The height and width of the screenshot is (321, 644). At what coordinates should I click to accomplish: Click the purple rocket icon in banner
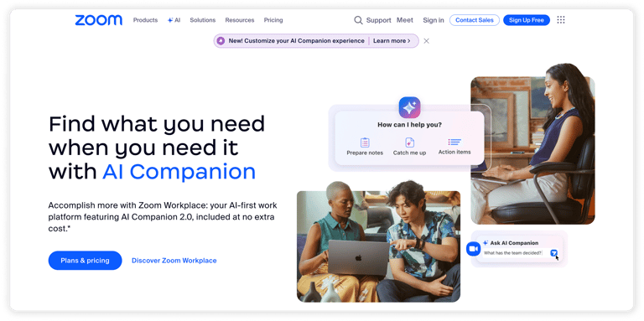221,41
